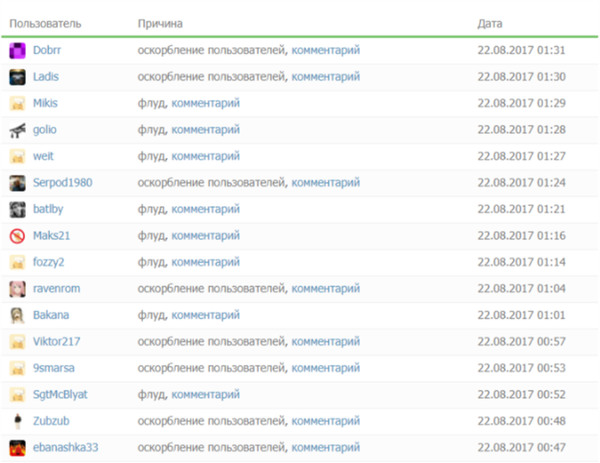Open the comment link in Dobrr's row
Image resolution: width=600 pixels, height=463 pixels.
pos(325,50)
